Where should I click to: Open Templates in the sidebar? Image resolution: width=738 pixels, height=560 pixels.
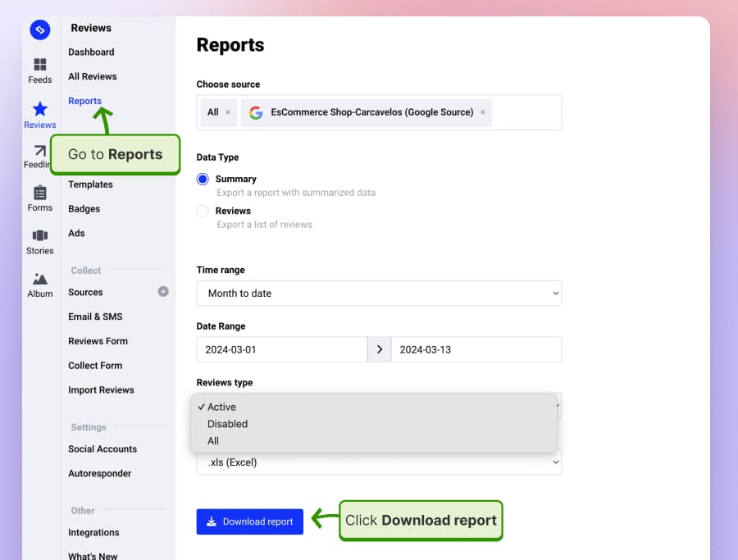[x=90, y=184]
